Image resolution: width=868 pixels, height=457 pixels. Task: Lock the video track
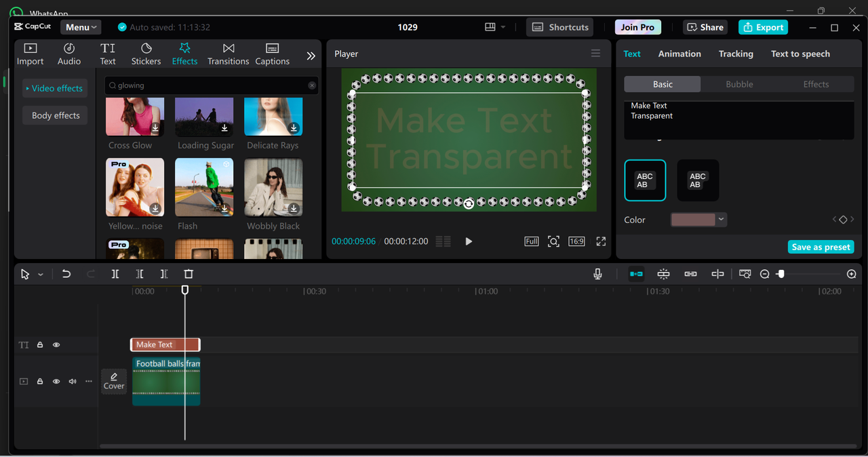coord(40,382)
